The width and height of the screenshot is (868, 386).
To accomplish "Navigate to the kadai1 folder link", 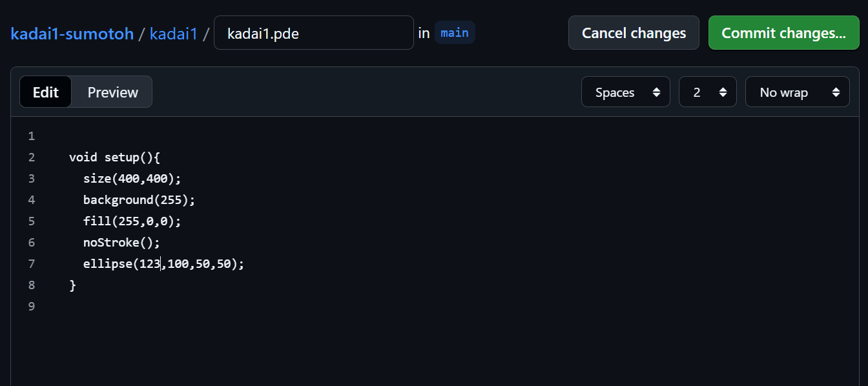I will coord(173,34).
